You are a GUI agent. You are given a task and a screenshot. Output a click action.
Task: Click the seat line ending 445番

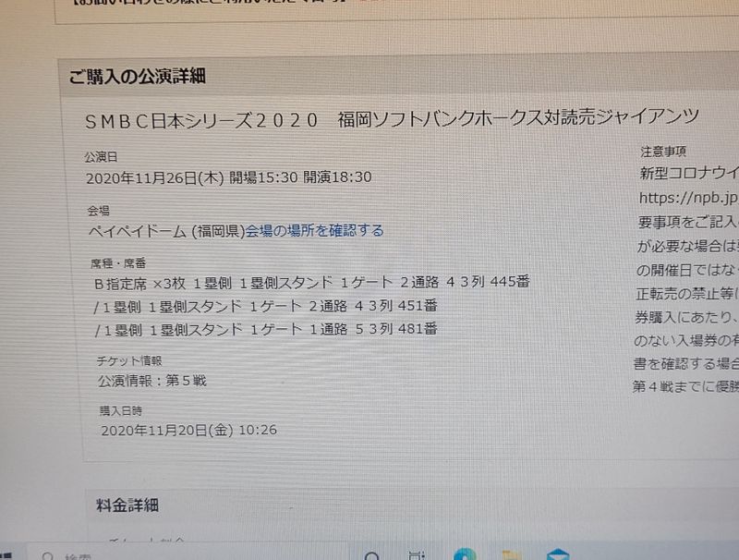tap(312, 283)
